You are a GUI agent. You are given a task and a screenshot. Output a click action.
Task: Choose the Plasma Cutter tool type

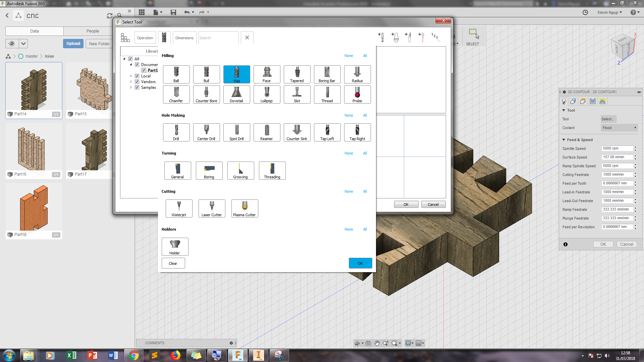[x=245, y=208]
